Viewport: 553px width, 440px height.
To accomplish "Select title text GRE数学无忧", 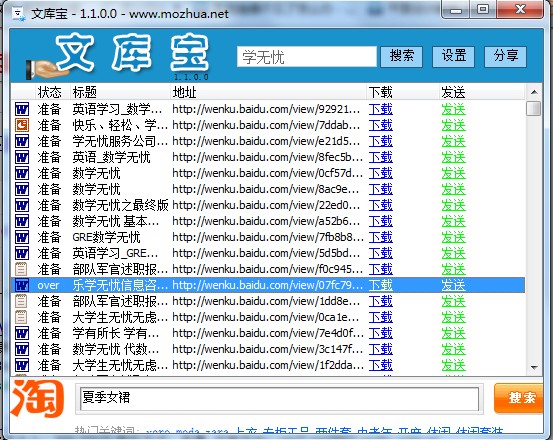I will (107, 237).
